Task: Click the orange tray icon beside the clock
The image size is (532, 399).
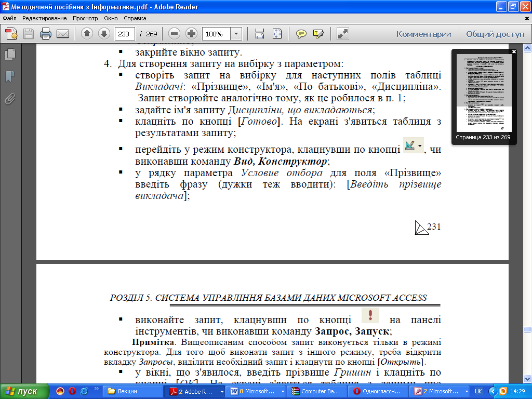Action: (x=503, y=391)
